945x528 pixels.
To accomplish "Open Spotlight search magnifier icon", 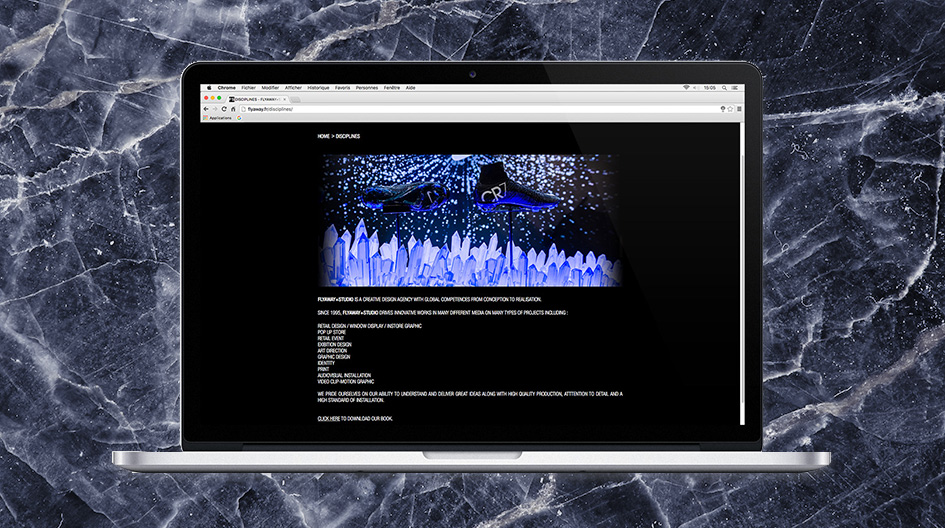I will [724, 88].
